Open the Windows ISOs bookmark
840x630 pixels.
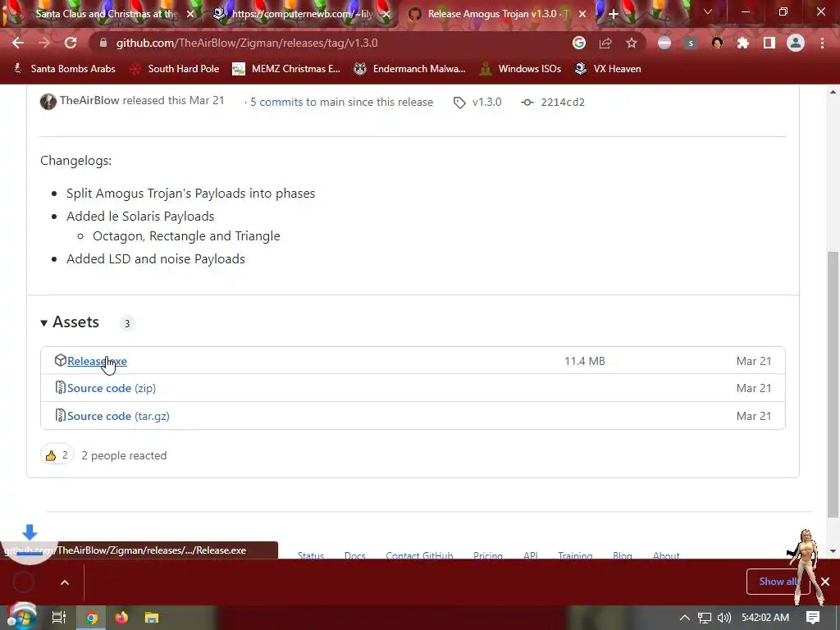coord(520,69)
